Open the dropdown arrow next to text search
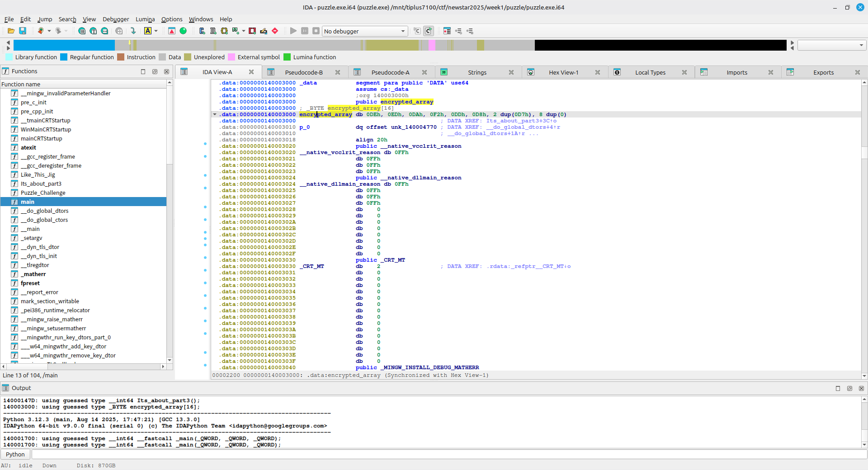This screenshot has height=470, width=868. coord(156,31)
